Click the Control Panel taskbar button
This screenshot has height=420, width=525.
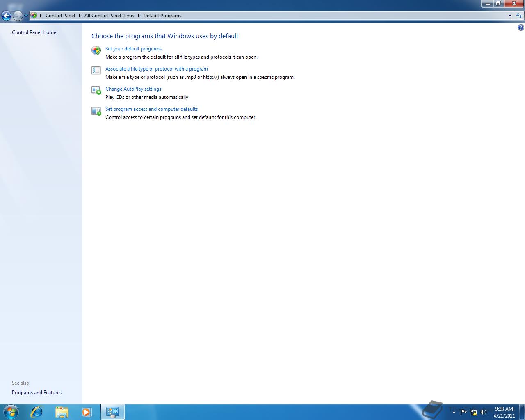112,412
